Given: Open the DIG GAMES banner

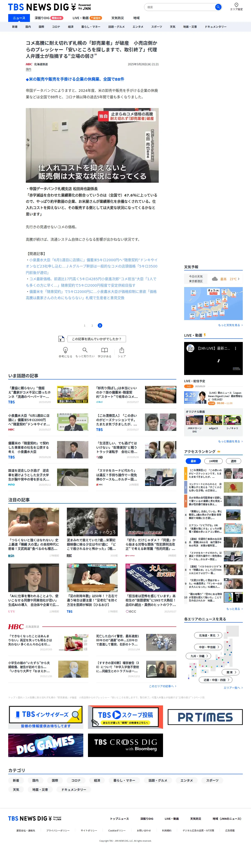Looking at the screenshot, I should point(46,745).
